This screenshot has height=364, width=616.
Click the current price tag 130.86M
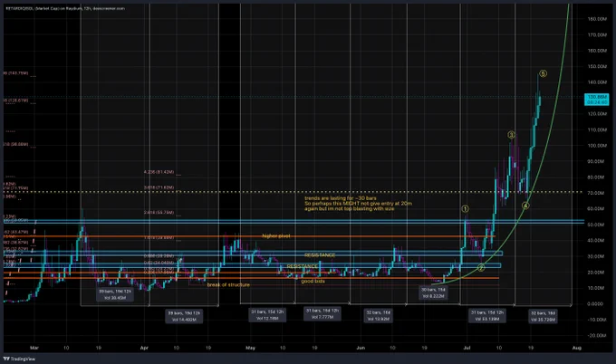[597, 100]
